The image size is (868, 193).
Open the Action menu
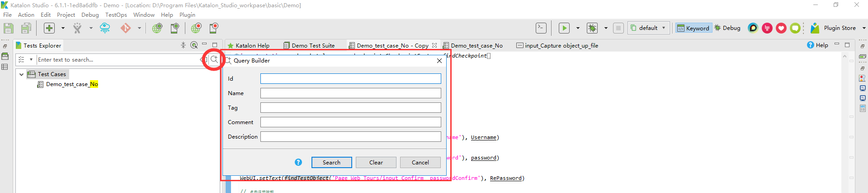click(x=26, y=15)
